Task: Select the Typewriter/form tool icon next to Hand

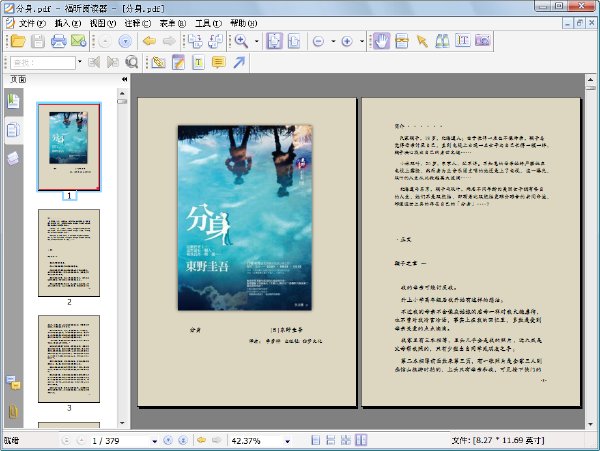Action: 401,41
